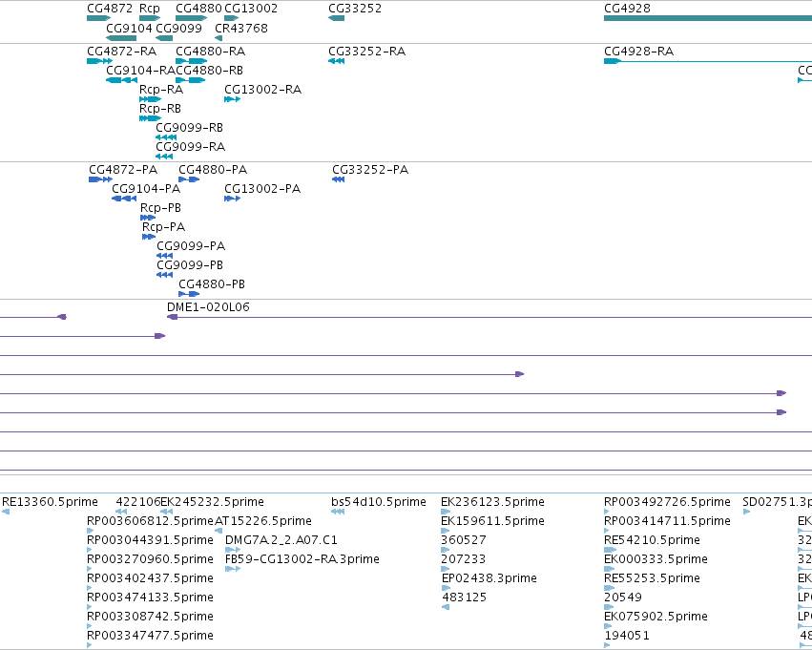Click the bs54d10.5prime EST label
Screen dimensions: 812x650
point(379,502)
